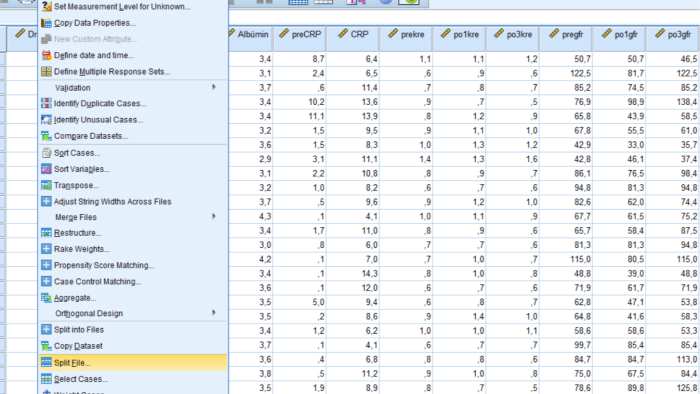Open Split File menu entry
The width and height of the screenshot is (700, 394).
tap(133, 363)
